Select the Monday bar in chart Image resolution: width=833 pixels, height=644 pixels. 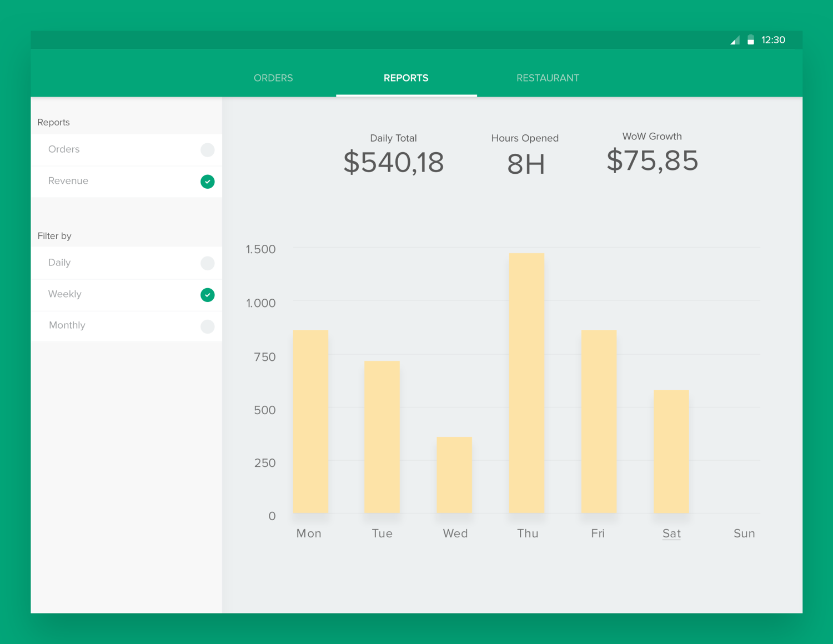[310, 422]
